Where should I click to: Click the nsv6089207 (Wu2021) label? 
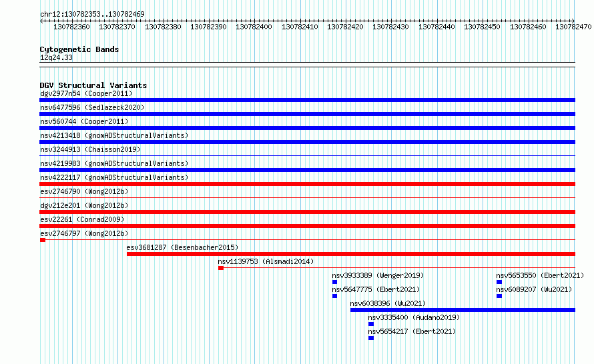(x=534, y=289)
